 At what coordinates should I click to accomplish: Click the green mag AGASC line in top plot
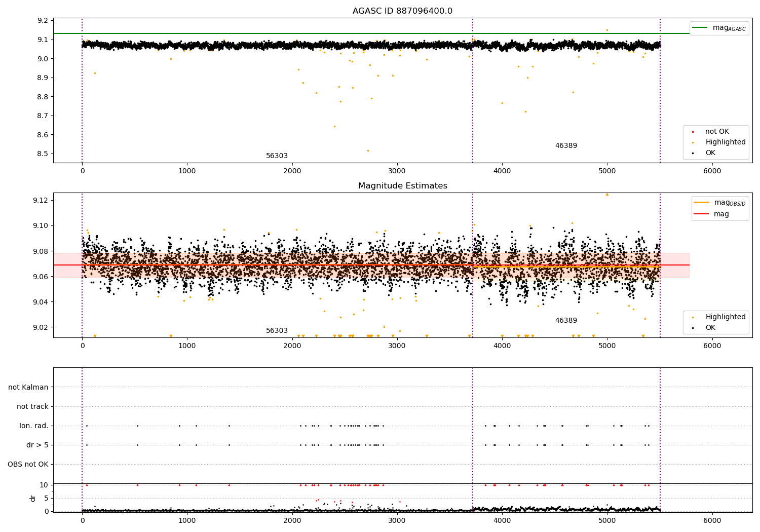[x=371, y=33]
